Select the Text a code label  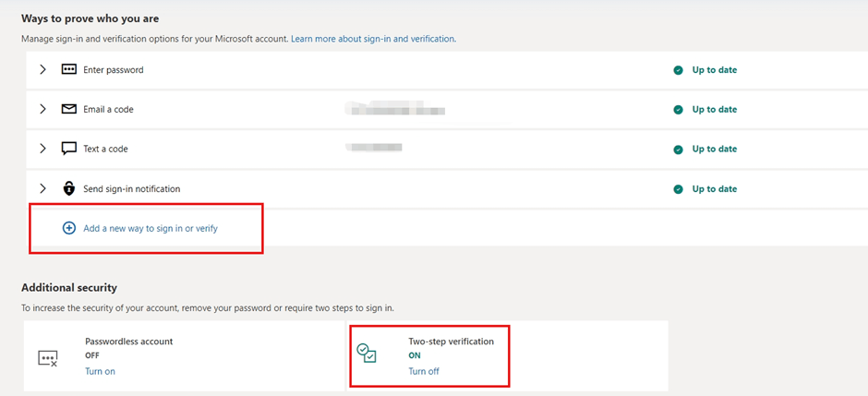pos(106,150)
